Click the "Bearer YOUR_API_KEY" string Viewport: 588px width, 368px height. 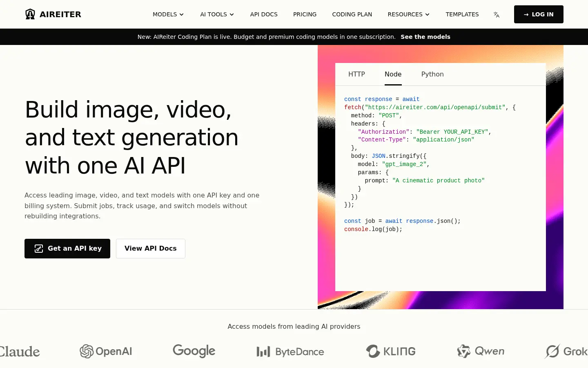tap(452, 132)
